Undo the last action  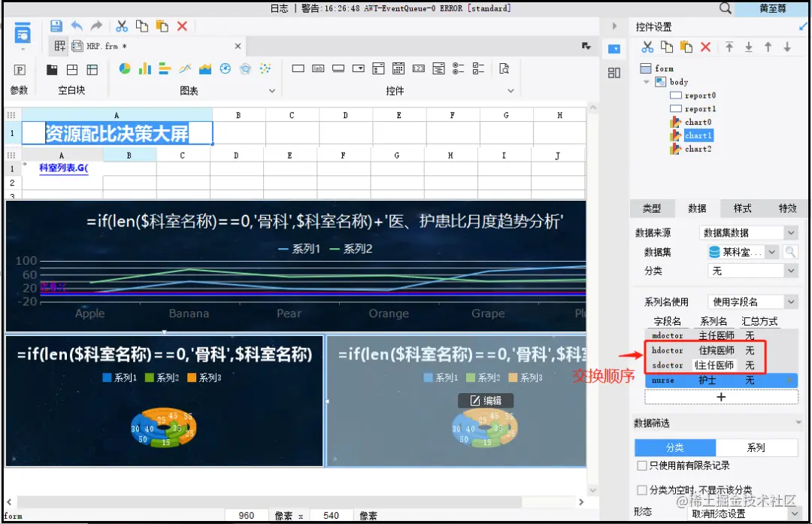coord(77,26)
